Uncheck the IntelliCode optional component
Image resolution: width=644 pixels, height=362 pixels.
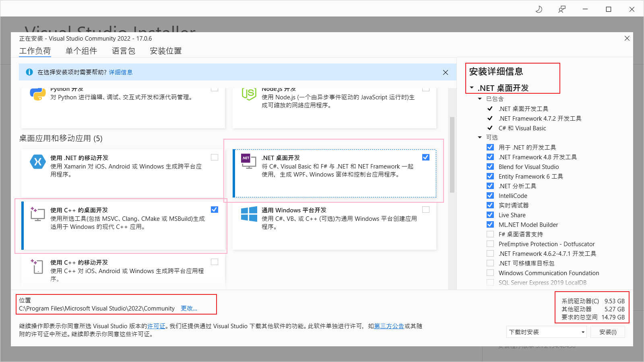coord(490,195)
